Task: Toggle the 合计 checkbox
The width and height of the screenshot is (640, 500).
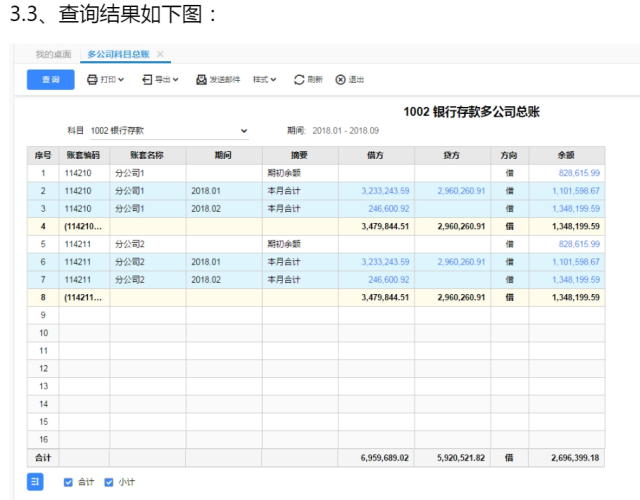Action: [68, 482]
